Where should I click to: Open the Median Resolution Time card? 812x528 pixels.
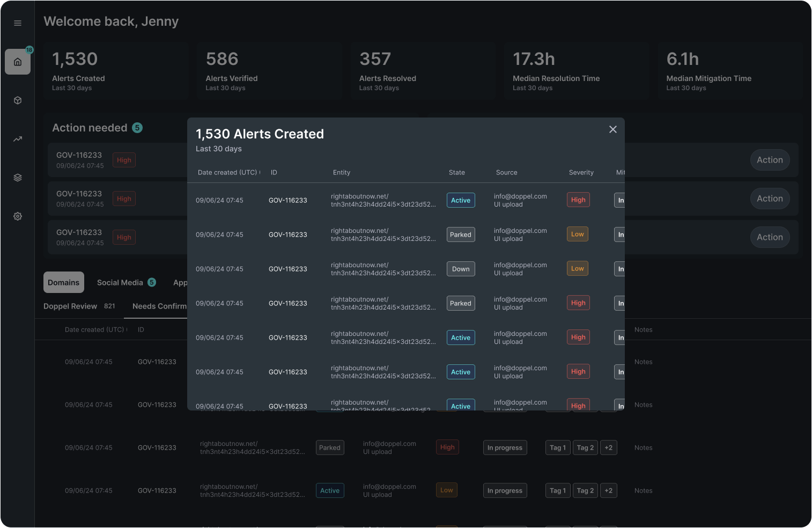click(x=575, y=71)
